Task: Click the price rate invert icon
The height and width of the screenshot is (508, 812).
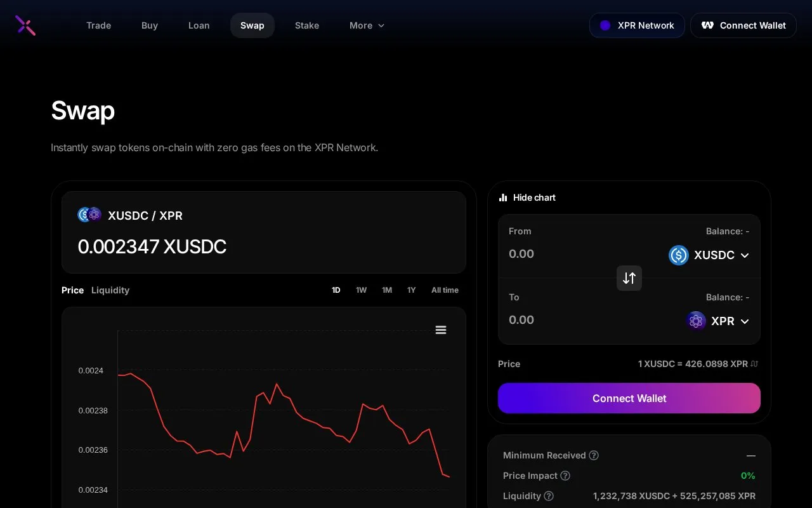Action: 754,364
